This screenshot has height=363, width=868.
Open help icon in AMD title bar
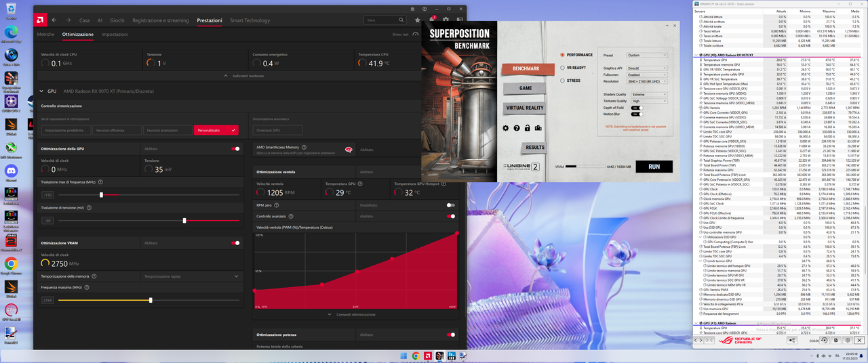425,9
